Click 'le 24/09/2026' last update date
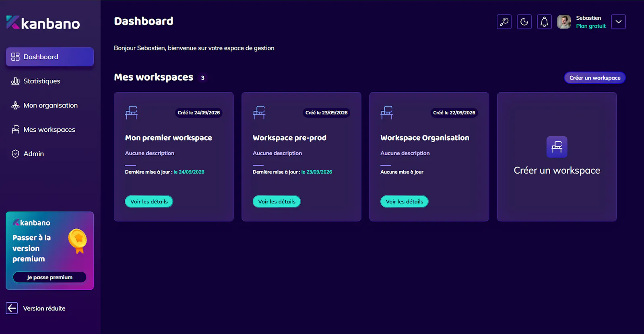The width and height of the screenshot is (644, 334). 189,172
